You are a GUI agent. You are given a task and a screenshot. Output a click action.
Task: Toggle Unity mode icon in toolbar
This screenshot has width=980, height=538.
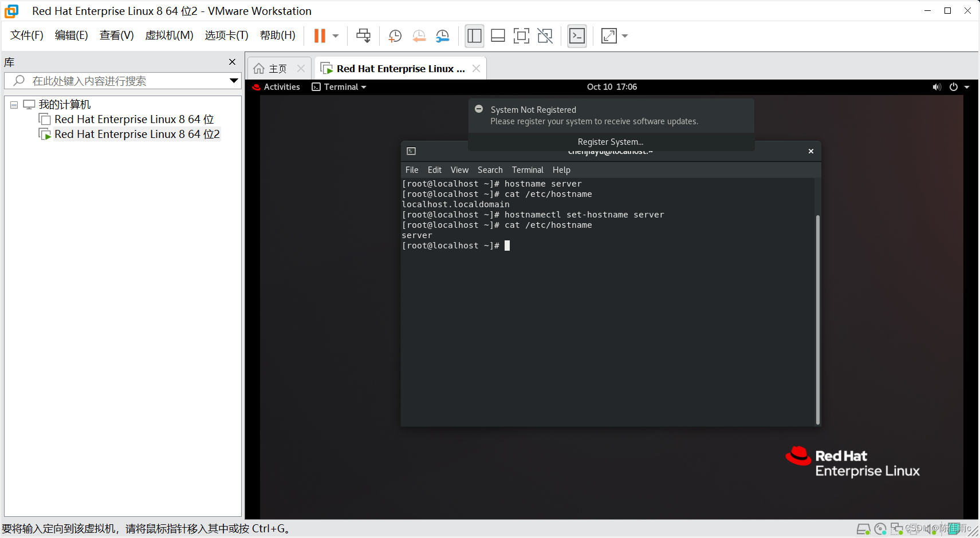coord(545,35)
